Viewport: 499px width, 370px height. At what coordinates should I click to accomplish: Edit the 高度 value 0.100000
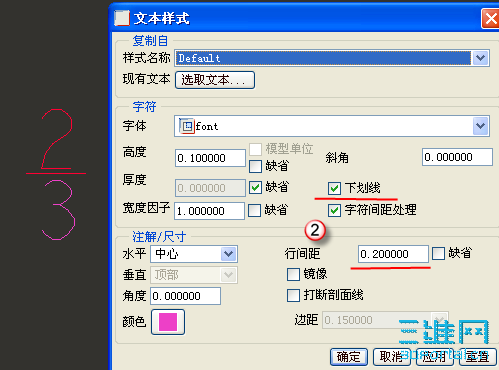point(210,158)
